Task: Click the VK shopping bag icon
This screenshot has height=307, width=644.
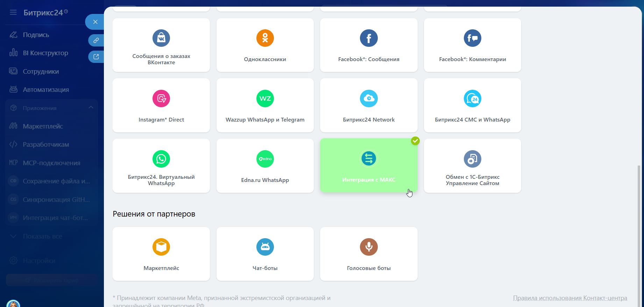Action: (161, 38)
